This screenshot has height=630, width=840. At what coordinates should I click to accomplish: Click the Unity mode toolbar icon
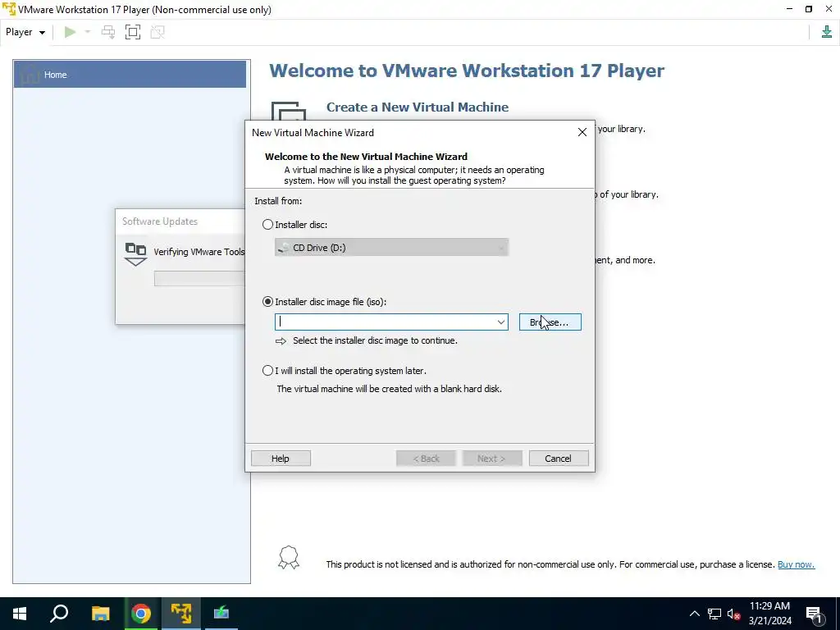tap(157, 32)
